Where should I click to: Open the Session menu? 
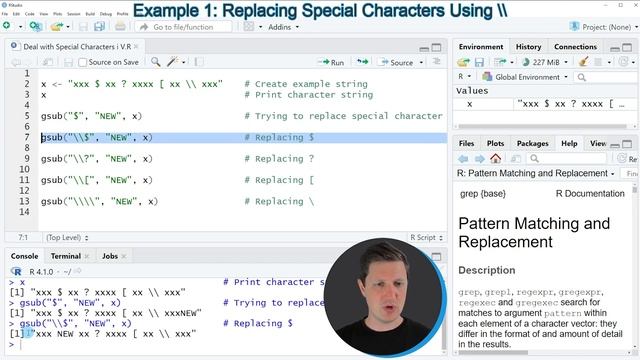pos(73,14)
